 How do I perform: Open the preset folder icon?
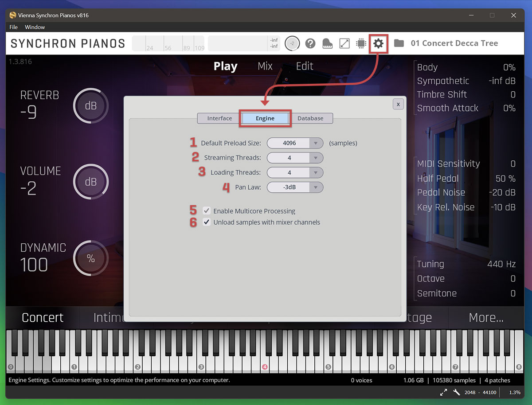(x=399, y=43)
